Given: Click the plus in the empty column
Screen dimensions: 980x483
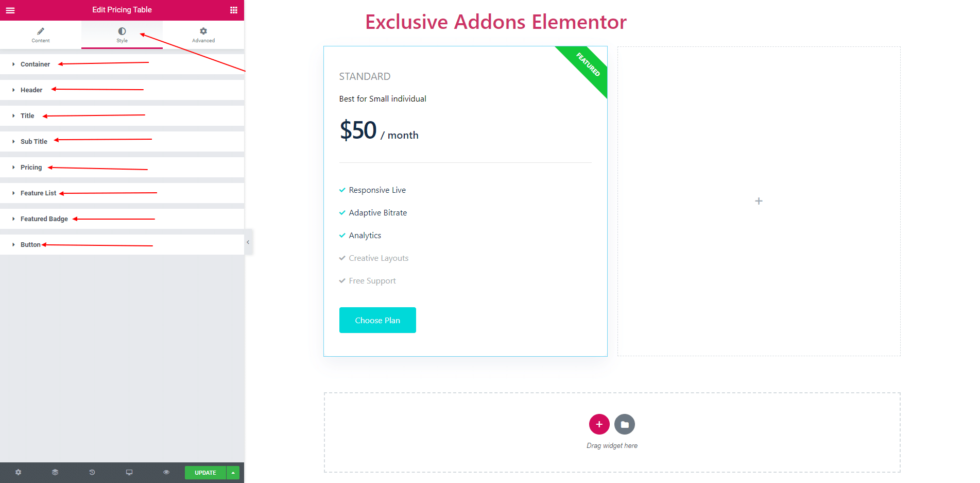Looking at the screenshot, I should (x=759, y=201).
